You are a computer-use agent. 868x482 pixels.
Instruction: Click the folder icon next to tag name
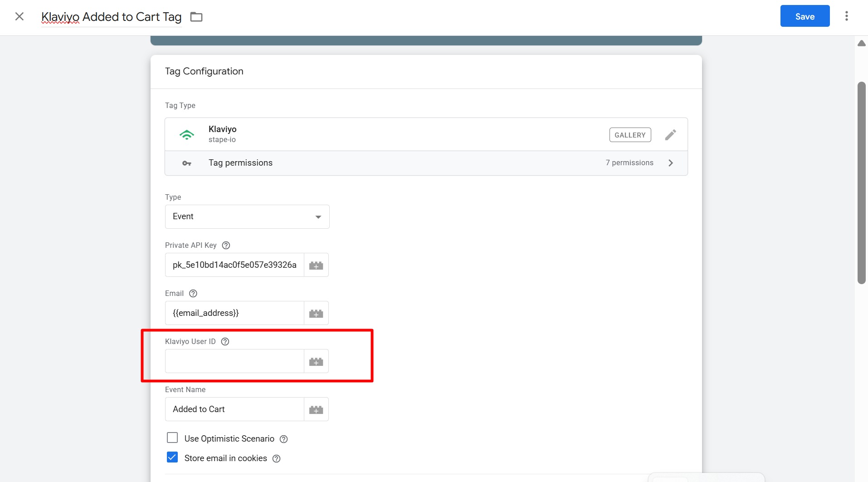pyautogui.click(x=196, y=17)
